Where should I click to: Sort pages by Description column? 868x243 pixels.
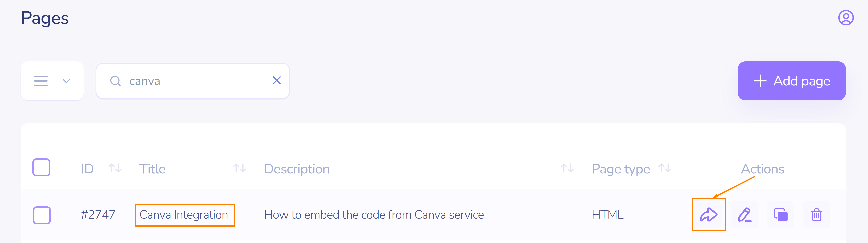click(x=567, y=168)
